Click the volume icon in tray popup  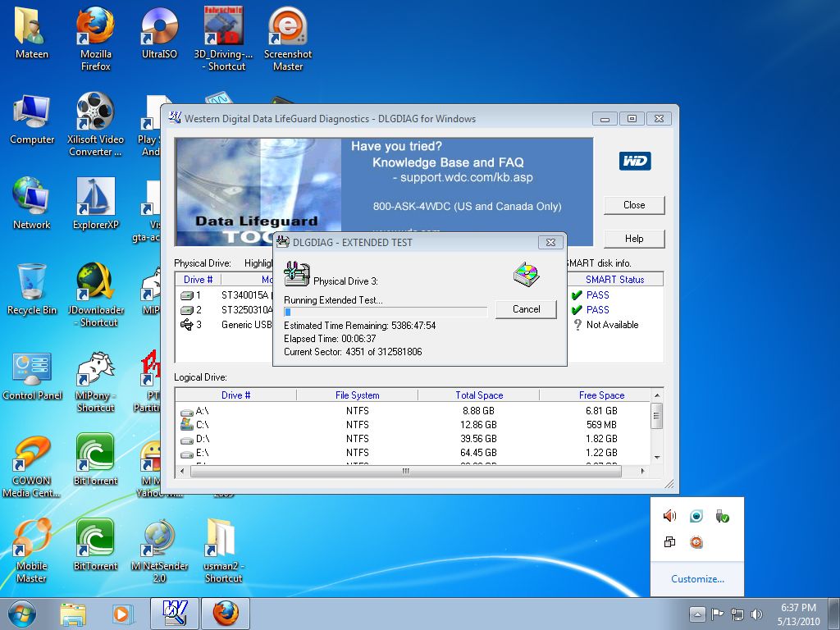[x=669, y=516]
